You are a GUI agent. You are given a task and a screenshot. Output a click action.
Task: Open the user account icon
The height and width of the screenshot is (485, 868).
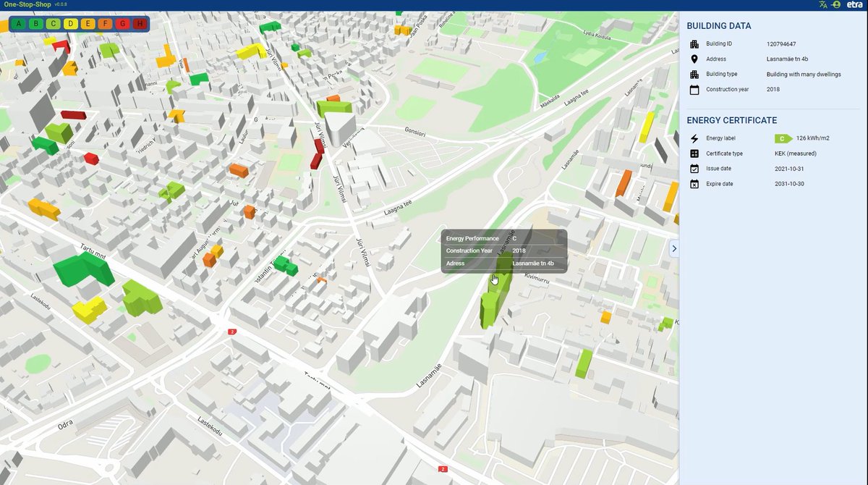coord(836,4)
